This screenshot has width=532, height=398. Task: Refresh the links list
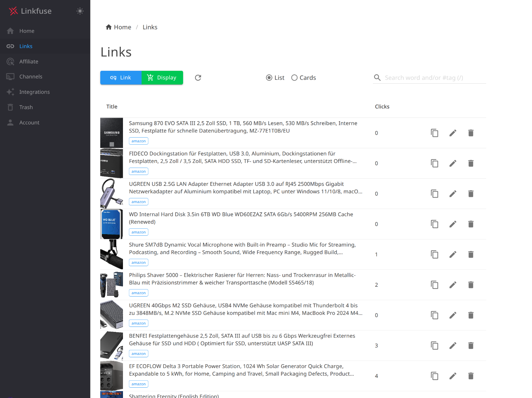tap(198, 77)
